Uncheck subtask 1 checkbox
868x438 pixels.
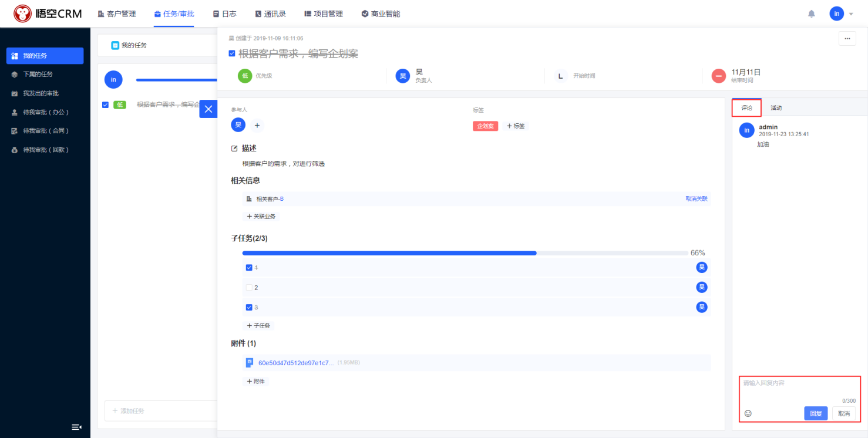point(249,268)
